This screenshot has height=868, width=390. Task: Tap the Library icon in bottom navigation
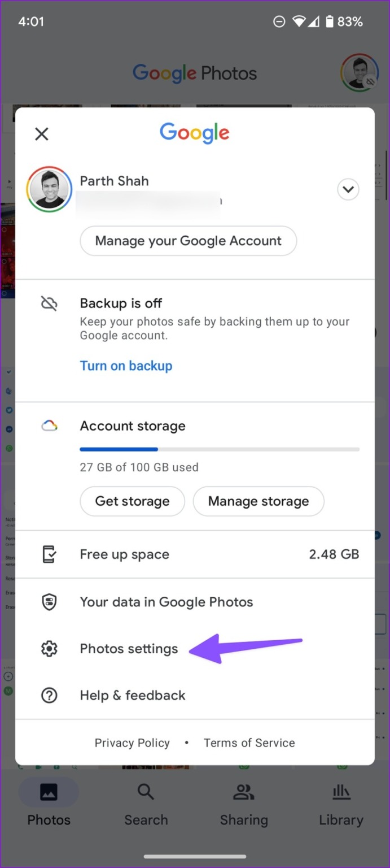341,792
